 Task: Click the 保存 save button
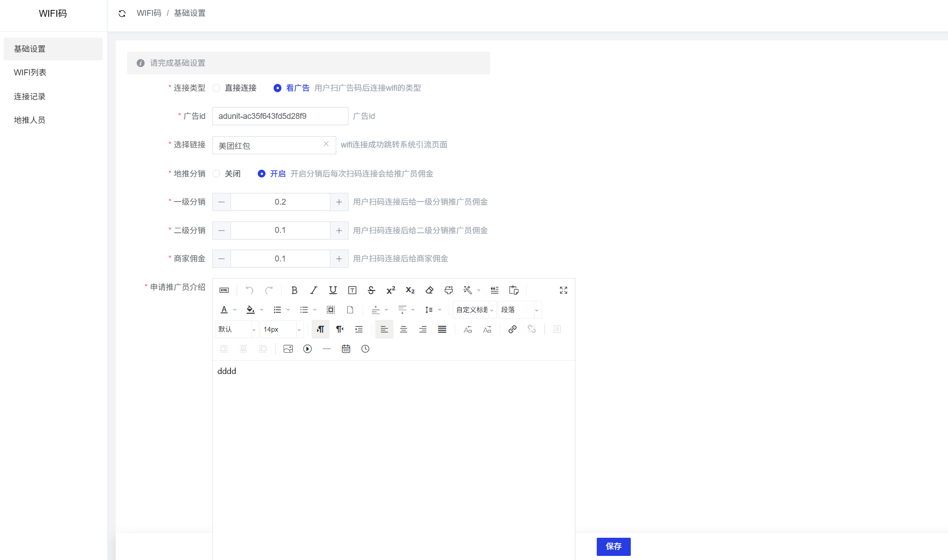(613, 546)
